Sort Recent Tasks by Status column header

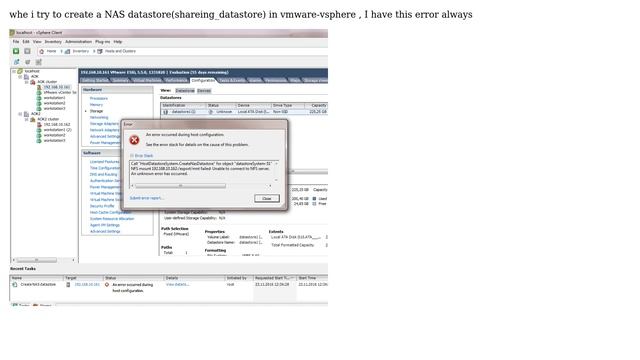(x=133, y=278)
